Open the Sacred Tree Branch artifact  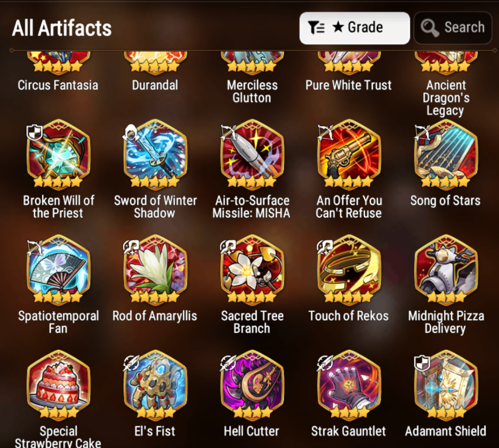(252, 269)
